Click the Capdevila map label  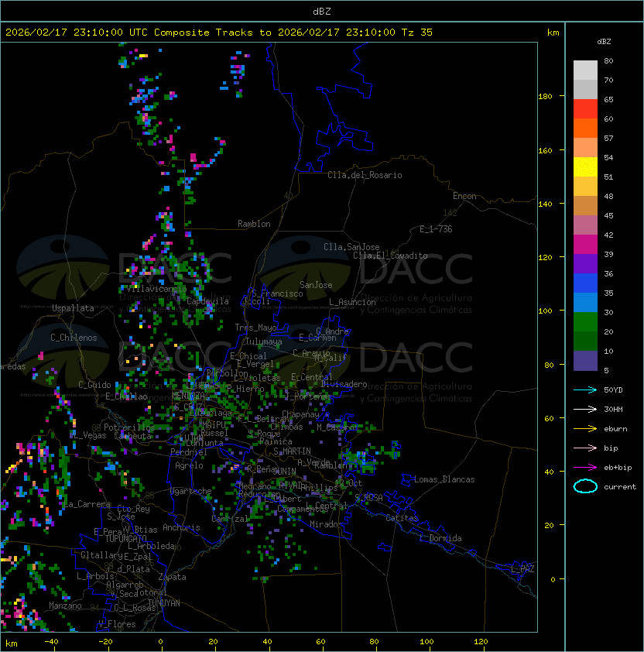tap(207, 301)
